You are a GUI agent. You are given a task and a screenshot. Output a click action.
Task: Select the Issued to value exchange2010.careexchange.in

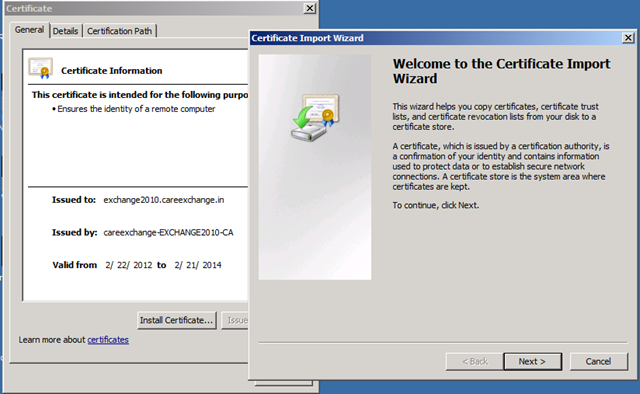pyautogui.click(x=164, y=200)
